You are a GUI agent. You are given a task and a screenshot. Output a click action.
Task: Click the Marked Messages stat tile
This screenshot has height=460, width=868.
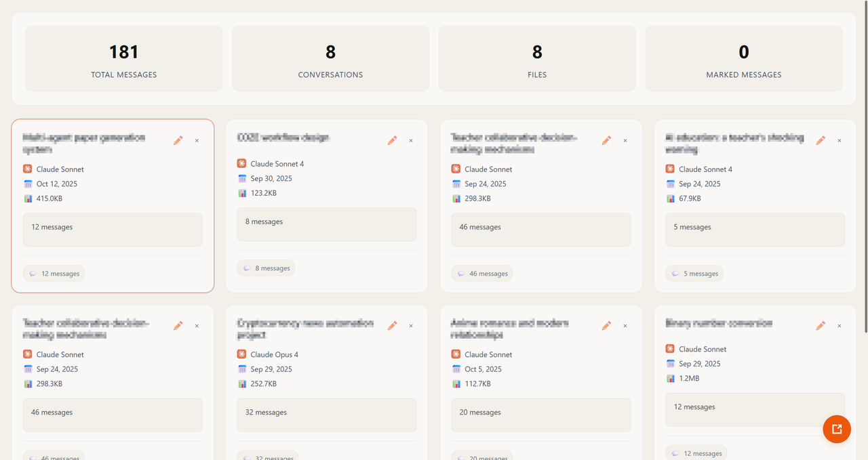click(x=744, y=58)
